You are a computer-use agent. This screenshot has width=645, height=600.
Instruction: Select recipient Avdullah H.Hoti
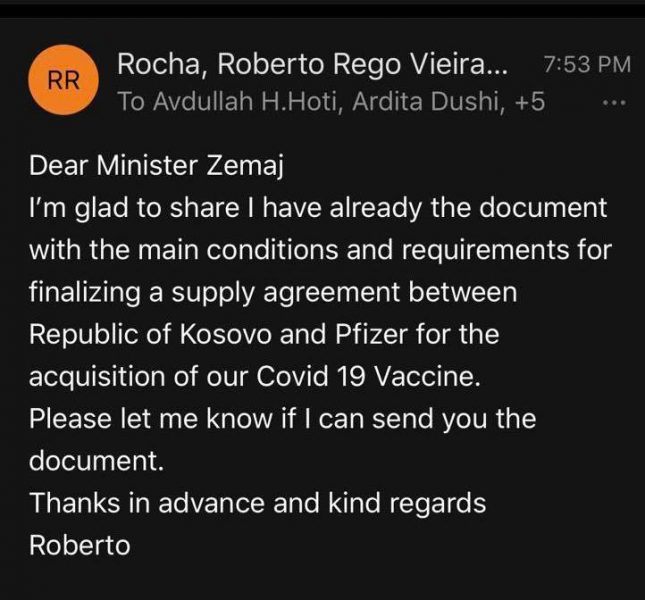(x=220, y=102)
